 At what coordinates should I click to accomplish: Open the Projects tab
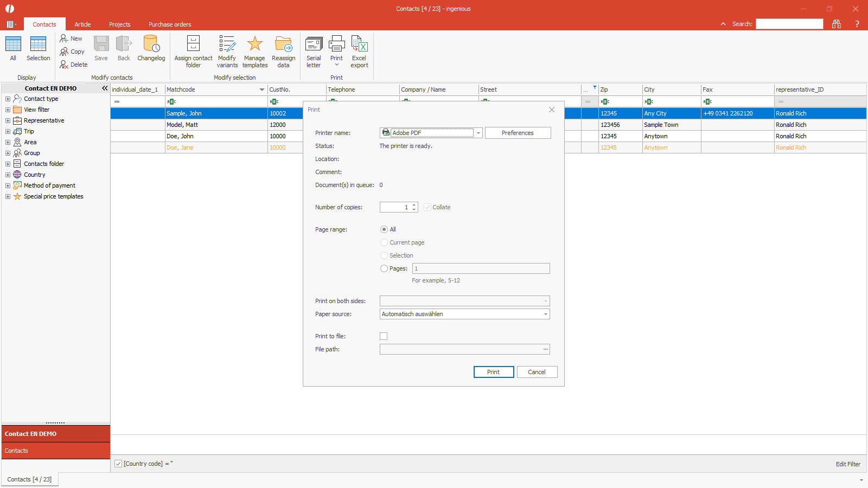[x=119, y=24]
